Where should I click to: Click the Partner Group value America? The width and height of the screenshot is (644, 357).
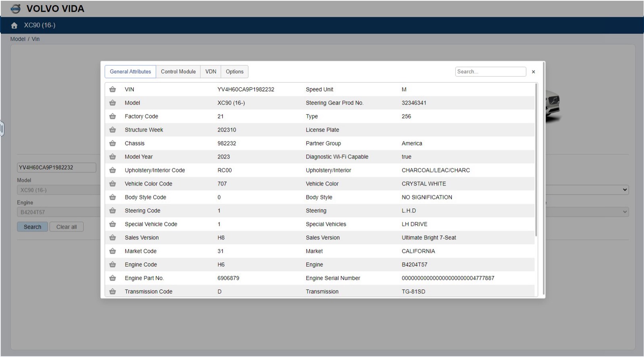coord(412,143)
